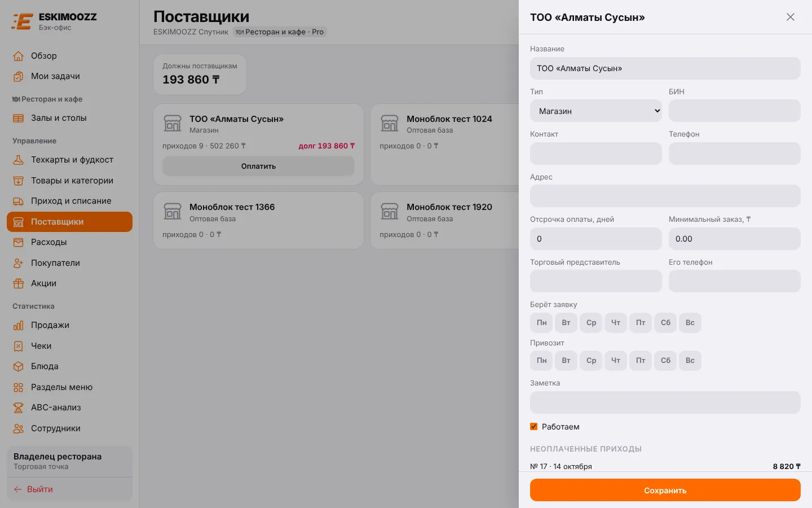Click the Акции gift icon
Image resolution: width=812 pixels, height=508 pixels.
coord(19,283)
